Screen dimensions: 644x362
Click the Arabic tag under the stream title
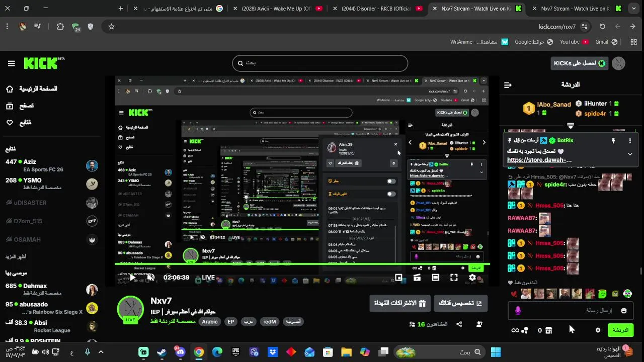(210, 322)
